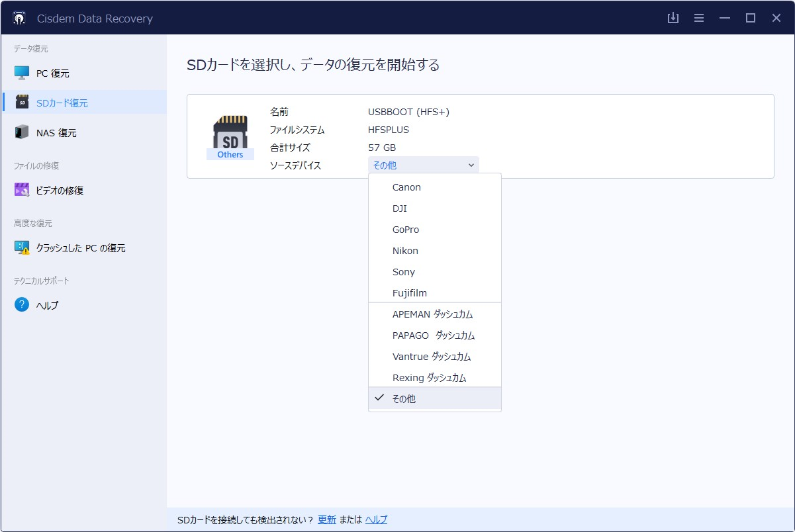This screenshot has width=795, height=532.
Task: Select DJI as source device
Action: click(399, 208)
